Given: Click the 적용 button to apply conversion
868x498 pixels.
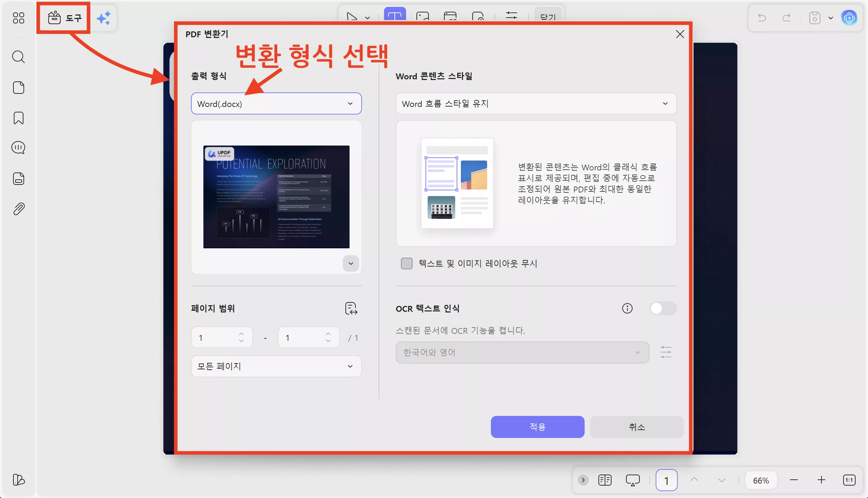Looking at the screenshot, I should 537,427.
